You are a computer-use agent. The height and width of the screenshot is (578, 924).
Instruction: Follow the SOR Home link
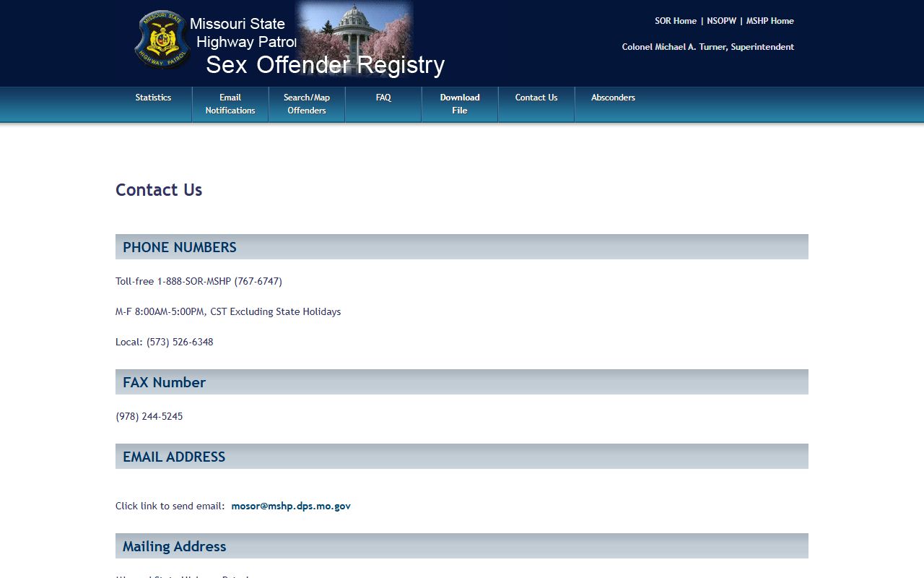pyautogui.click(x=676, y=21)
